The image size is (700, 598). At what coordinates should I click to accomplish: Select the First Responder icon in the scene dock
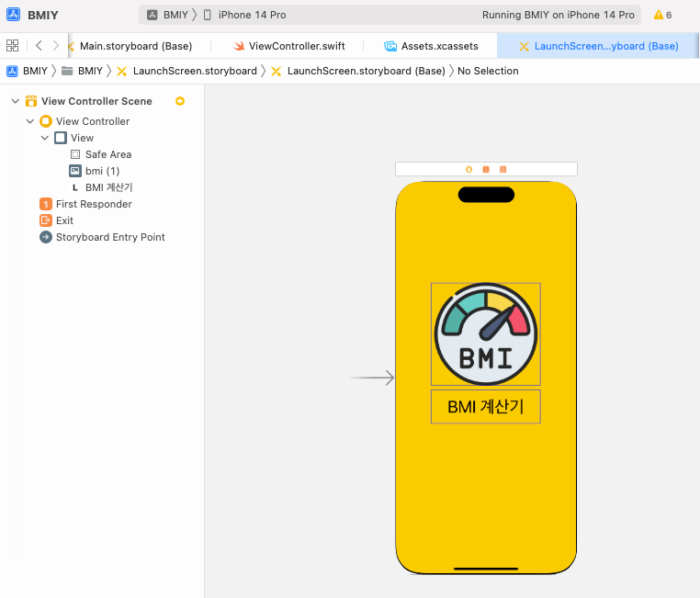[x=485, y=169]
